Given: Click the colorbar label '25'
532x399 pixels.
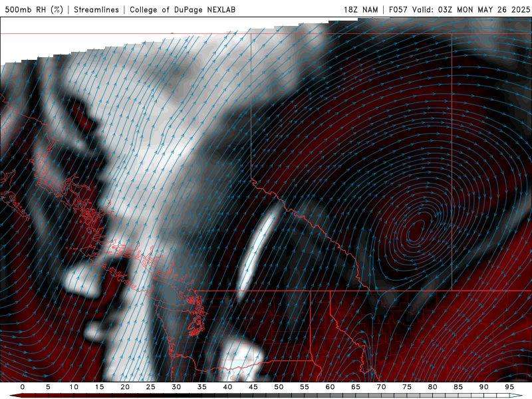Looking at the screenshot, I should tap(151, 387).
